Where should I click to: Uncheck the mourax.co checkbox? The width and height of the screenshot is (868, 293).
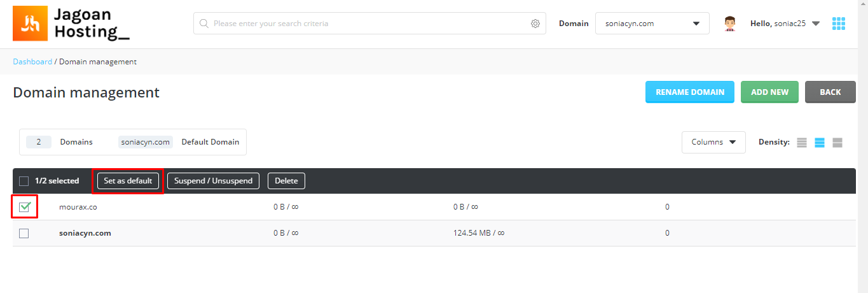(x=24, y=207)
